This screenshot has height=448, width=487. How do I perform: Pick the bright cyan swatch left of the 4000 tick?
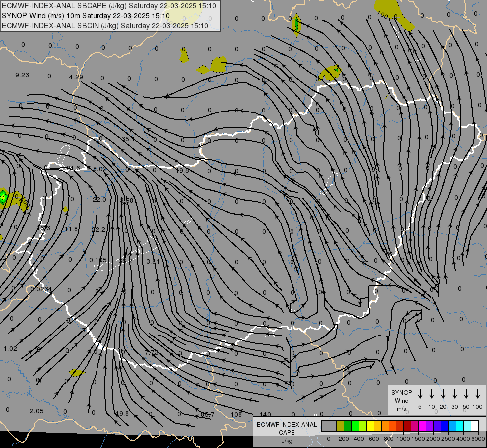[460, 426]
